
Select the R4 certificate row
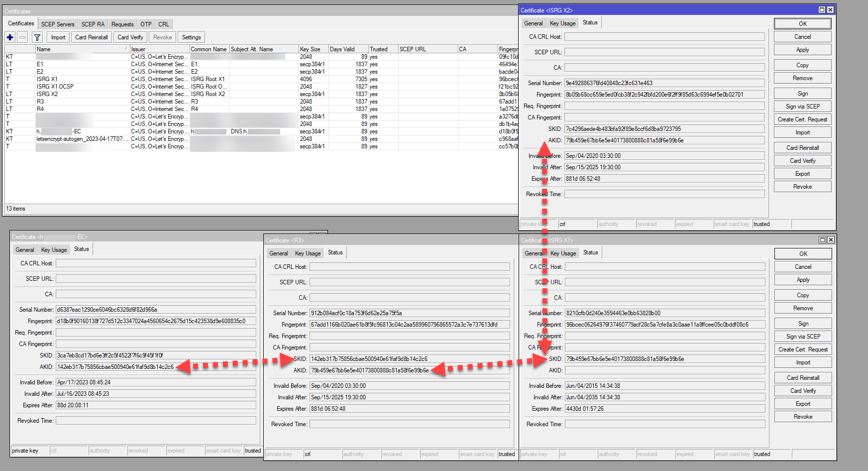click(261, 109)
